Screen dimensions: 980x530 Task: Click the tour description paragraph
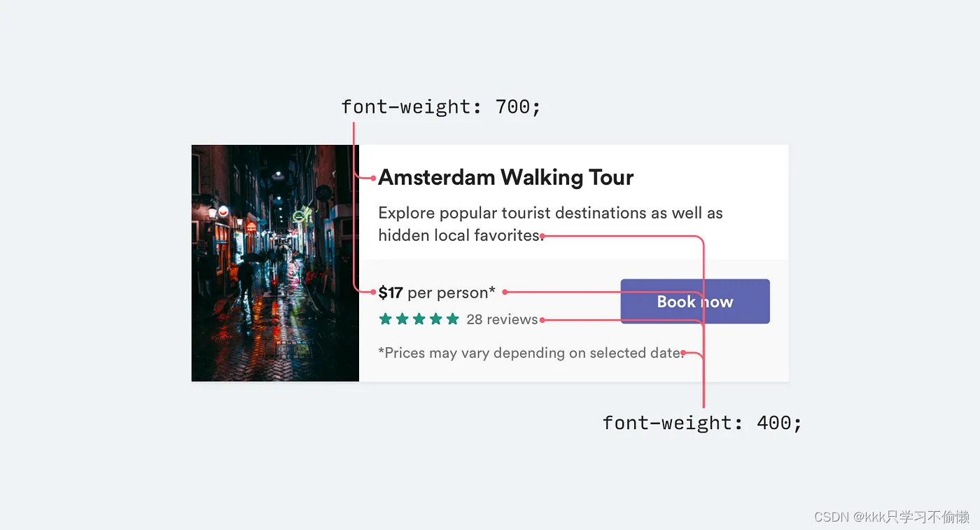[550, 224]
